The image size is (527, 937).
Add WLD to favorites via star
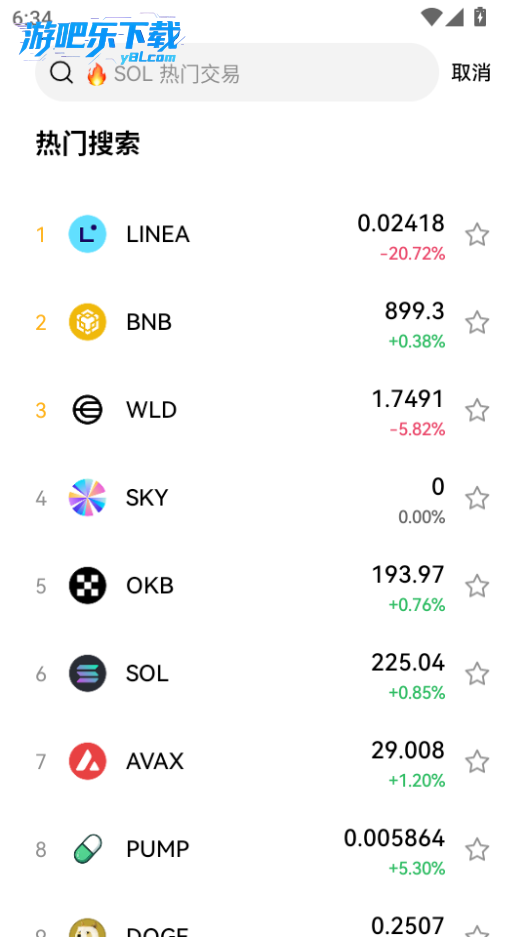pos(477,411)
